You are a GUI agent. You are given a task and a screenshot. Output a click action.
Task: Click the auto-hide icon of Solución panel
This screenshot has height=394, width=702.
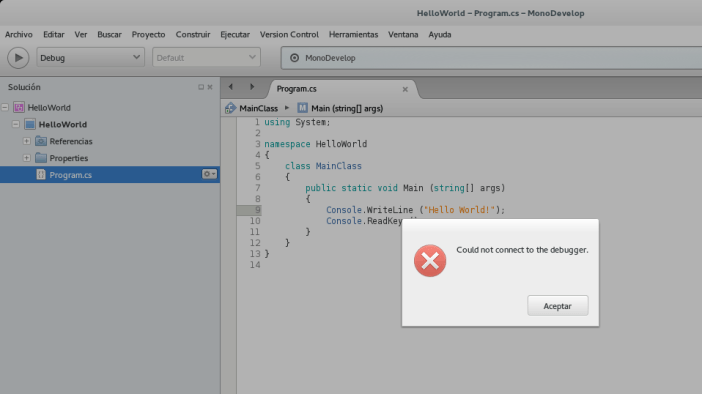tap(201, 87)
